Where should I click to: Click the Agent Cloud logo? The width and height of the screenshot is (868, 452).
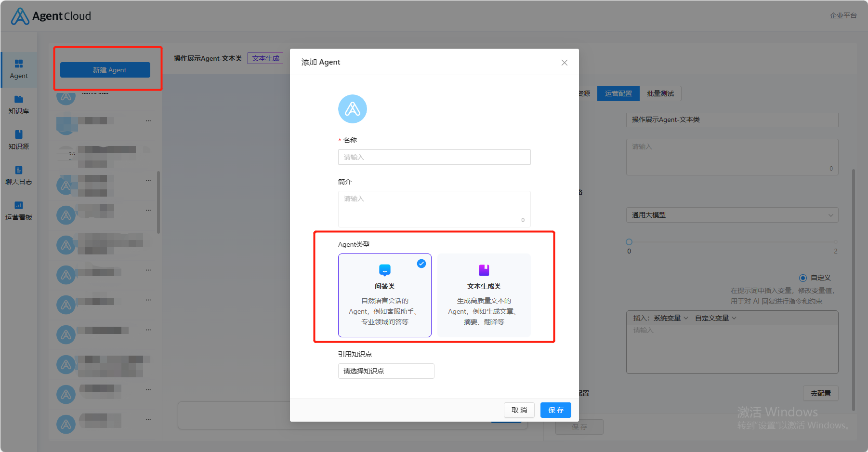(x=51, y=16)
